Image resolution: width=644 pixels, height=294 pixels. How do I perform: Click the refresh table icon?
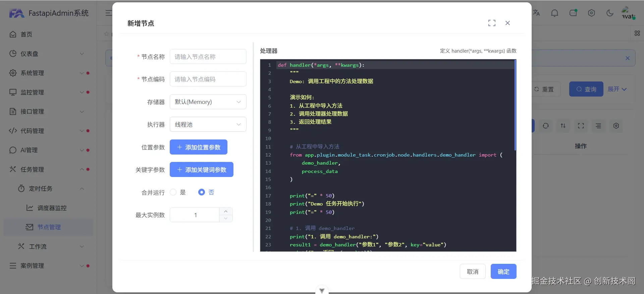coord(546,126)
